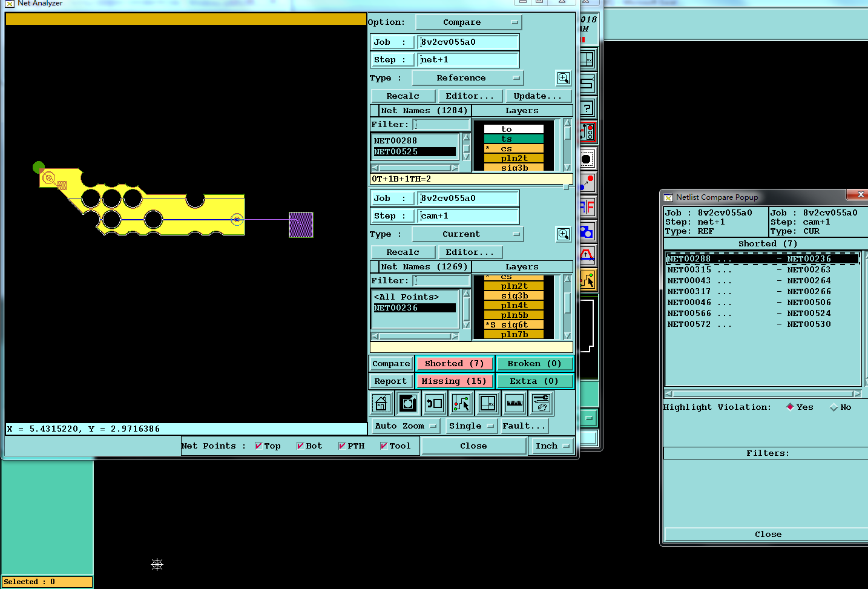Image resolution: width=868 pixels, height=589 pixels.
Task: Open the wrench and palette tools icon
Action: [x=541, y=403]
